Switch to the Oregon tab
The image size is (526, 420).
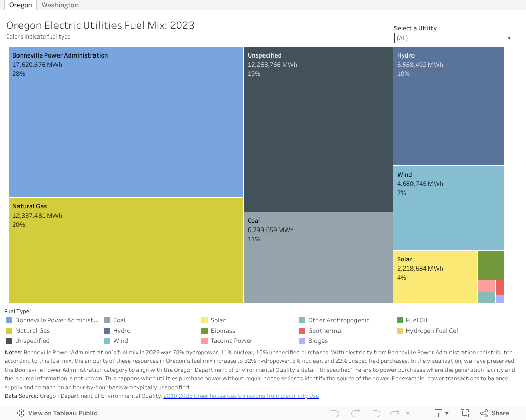coord(21,5)
